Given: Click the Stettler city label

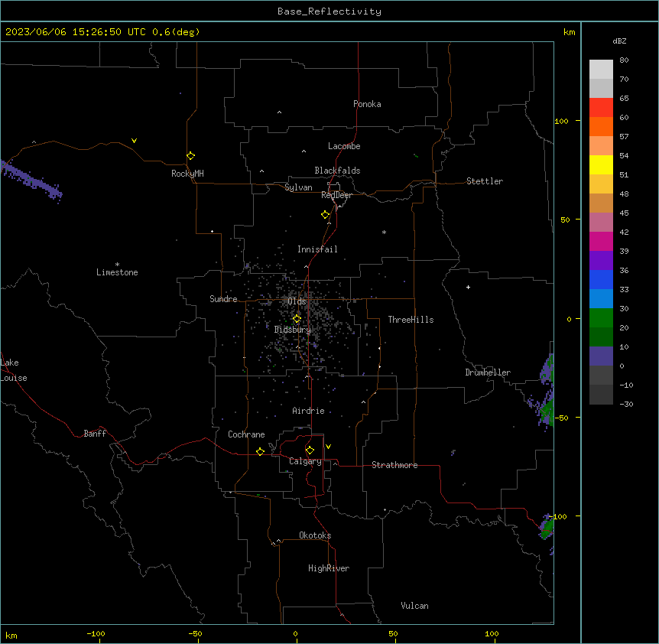Looking at the screenshot, I should (x=485, y=181).
